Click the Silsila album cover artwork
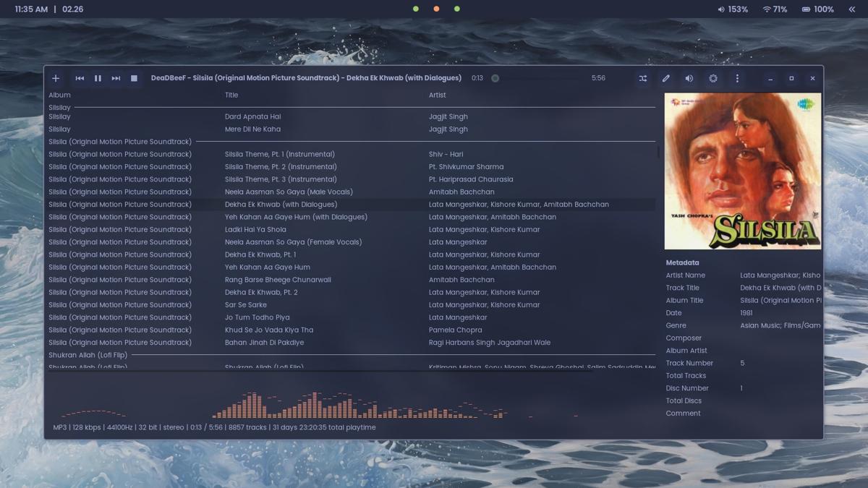This screenshot has height=488, width=868. tap(742, 171)
